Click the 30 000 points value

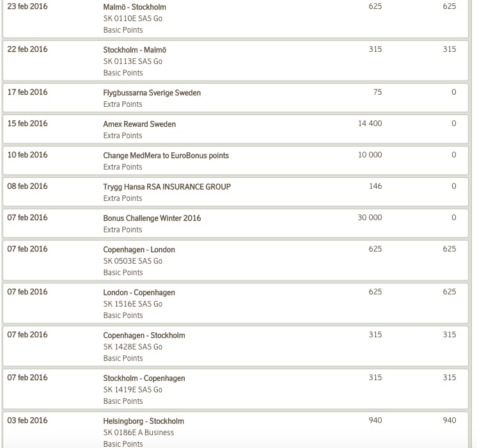[370, 218]
